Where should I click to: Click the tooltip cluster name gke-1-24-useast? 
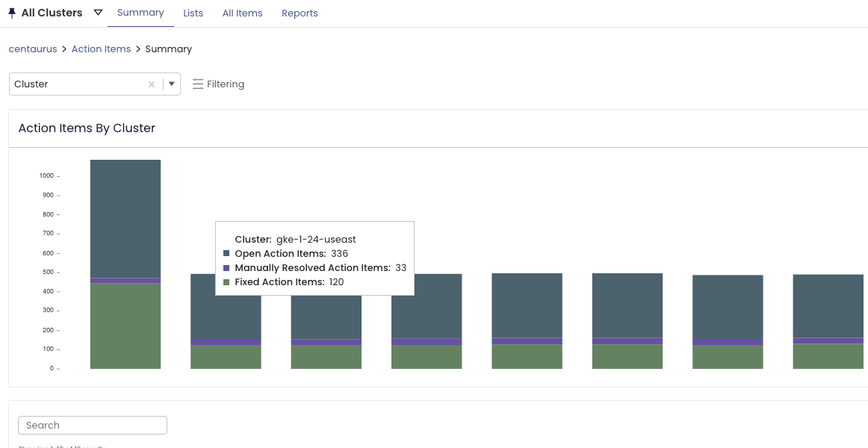(316, 240)
